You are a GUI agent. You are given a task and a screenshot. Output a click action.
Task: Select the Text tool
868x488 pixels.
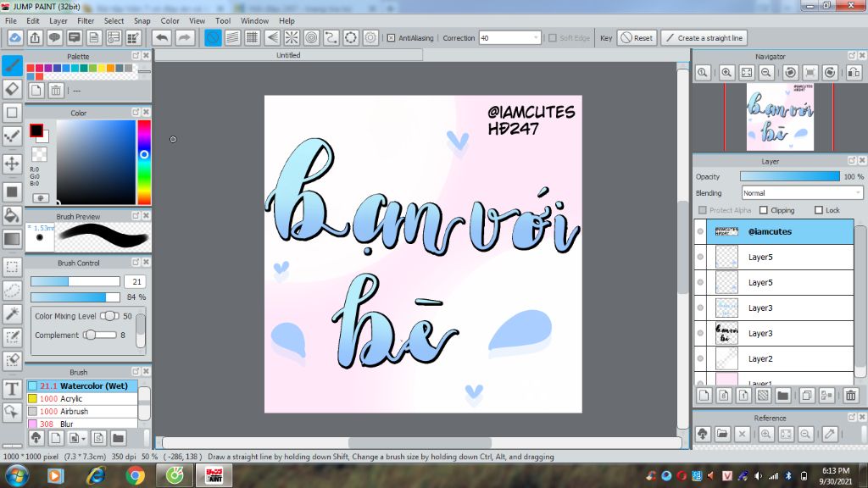(12, 389)
